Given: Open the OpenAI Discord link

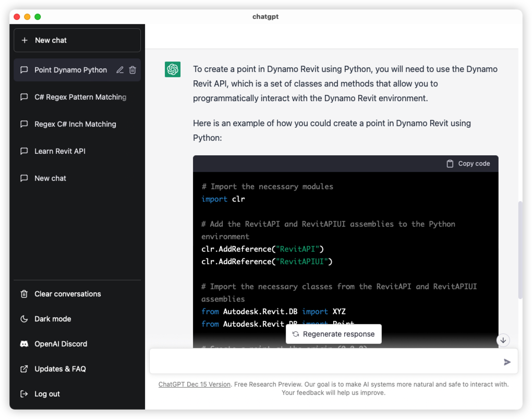Looking at the screenshot, I should [61, 344].
